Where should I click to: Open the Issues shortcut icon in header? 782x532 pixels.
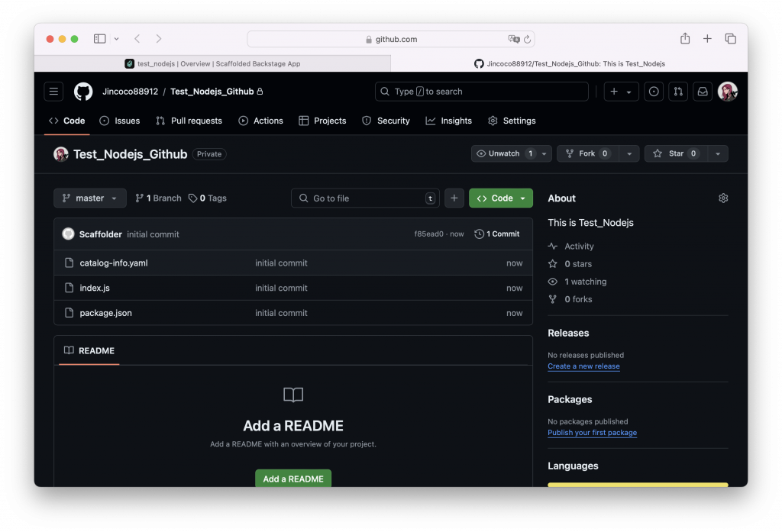point(654,92)
